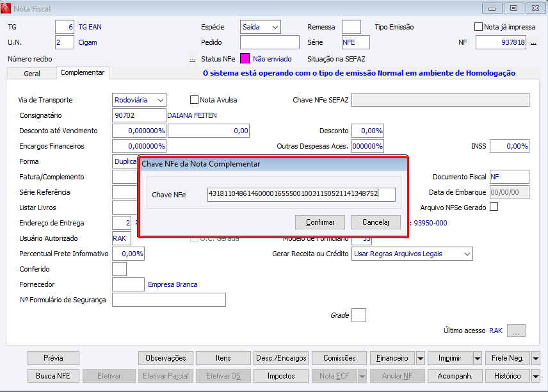Click the Documento Fiscal field showing NF
The width and height of the screenshot is (548, 392).
[x=510, y=177]
